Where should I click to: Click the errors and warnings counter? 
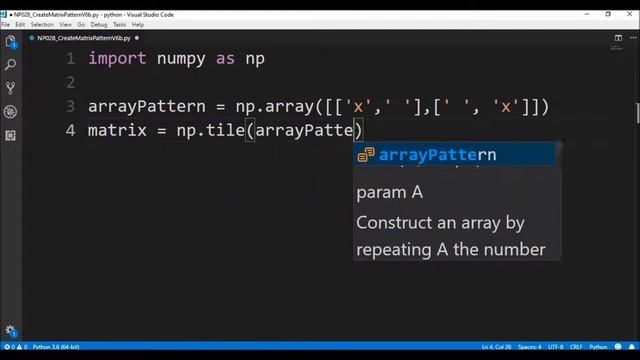(16, 347)
